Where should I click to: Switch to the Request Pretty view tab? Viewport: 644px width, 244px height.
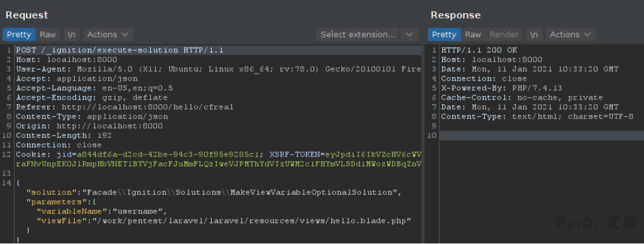click(19, 35)
